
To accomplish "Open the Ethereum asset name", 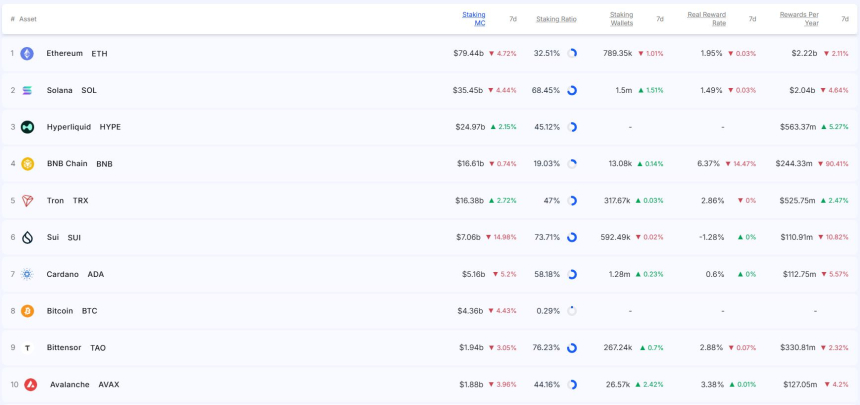I will (x=65, y=54).
